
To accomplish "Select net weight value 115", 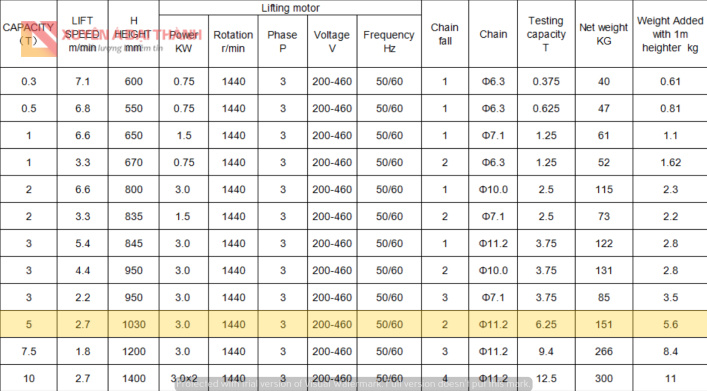I will pyautogui.click(x=604, y=189).
